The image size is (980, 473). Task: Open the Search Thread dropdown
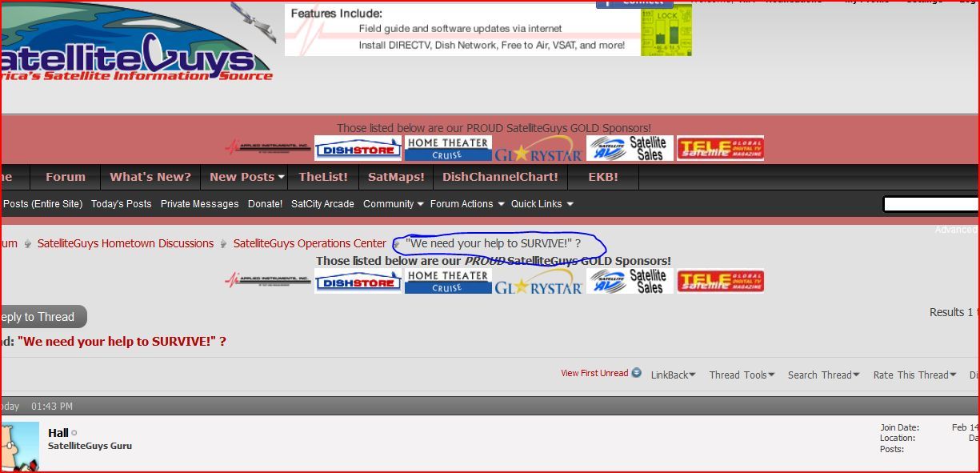[x=823, y=375]
